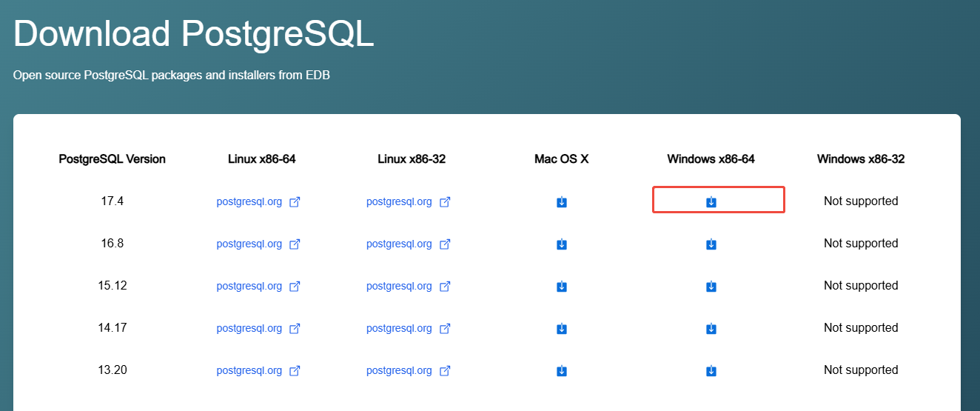Viewport: 980px width, 411px height.
Task: Click external-link icon for 13.20 Linux x86-32
Action: coord(445,370)
